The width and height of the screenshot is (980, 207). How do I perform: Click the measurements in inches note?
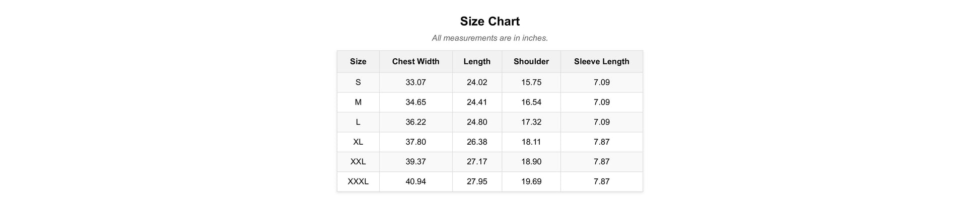click(x=489, y=38)
